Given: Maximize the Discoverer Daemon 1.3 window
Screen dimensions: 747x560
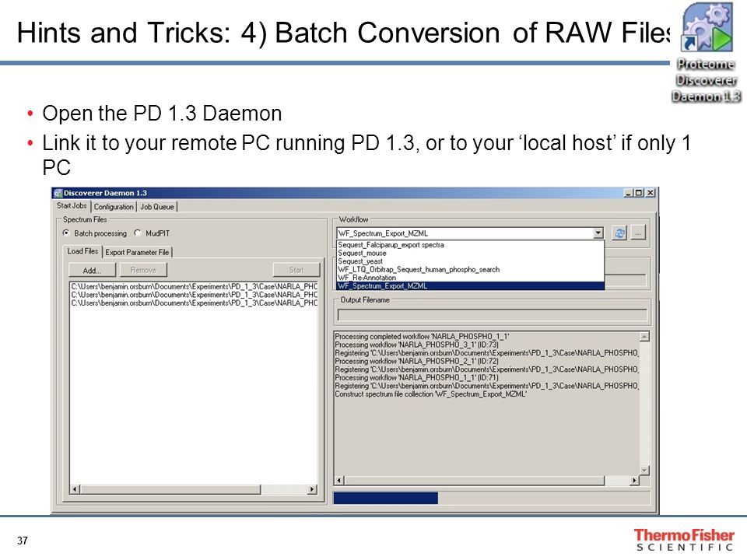Looking at the screenshot, I should pos(639,193).
